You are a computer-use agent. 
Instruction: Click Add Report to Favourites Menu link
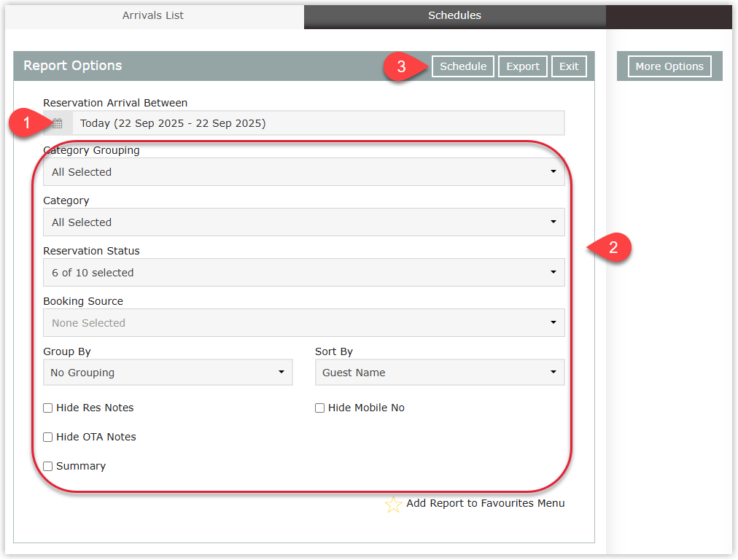(x=485, y=504)
